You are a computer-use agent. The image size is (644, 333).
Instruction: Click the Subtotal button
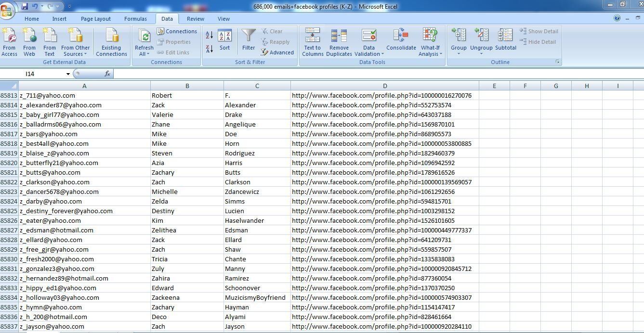click(506, 40)
